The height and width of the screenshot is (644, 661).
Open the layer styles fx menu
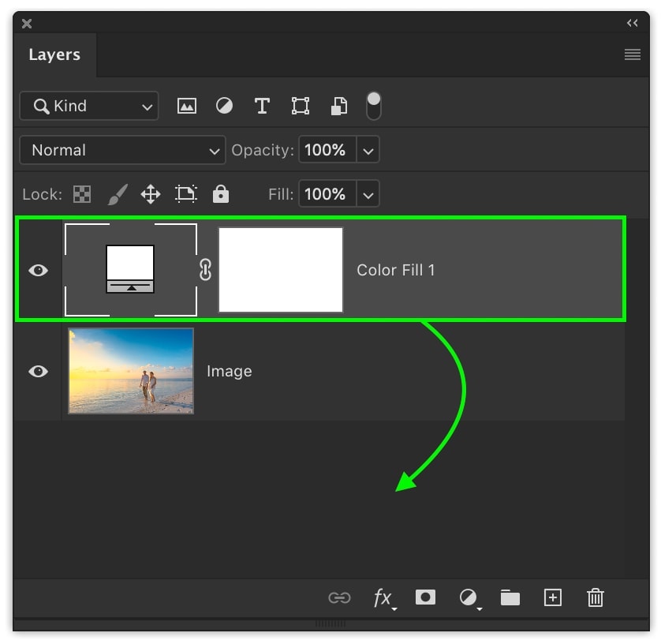383,598
